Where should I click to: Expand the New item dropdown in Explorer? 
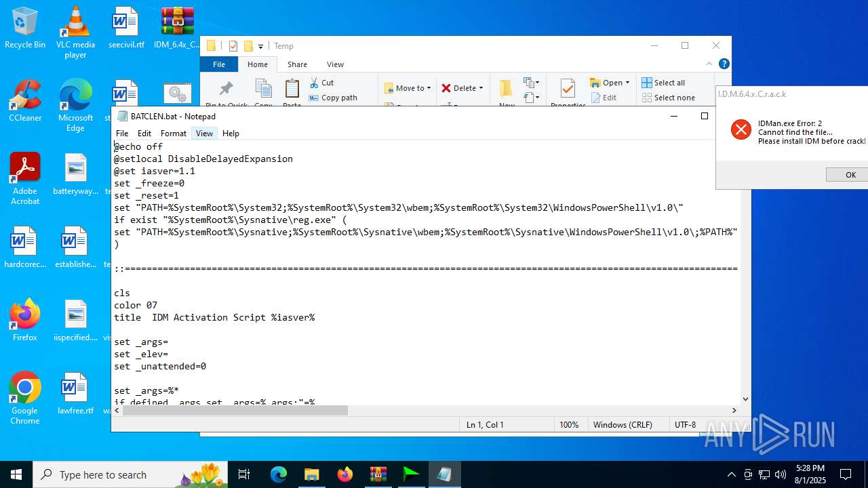click(x=530, y=83)
